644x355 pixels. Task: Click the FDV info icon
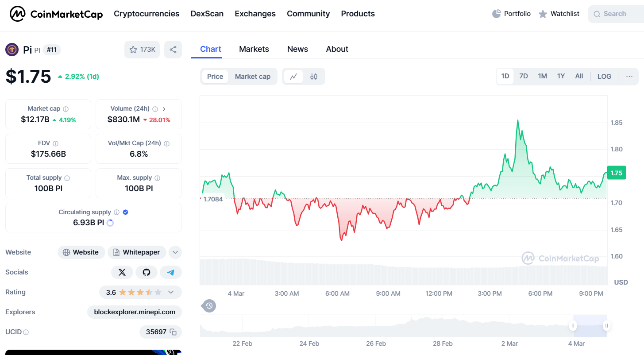55,143
